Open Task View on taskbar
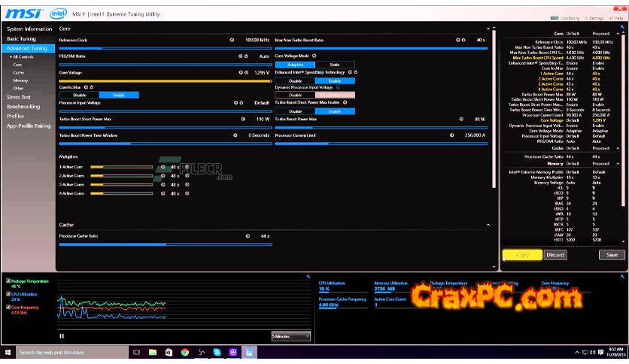 pos(136,353)
